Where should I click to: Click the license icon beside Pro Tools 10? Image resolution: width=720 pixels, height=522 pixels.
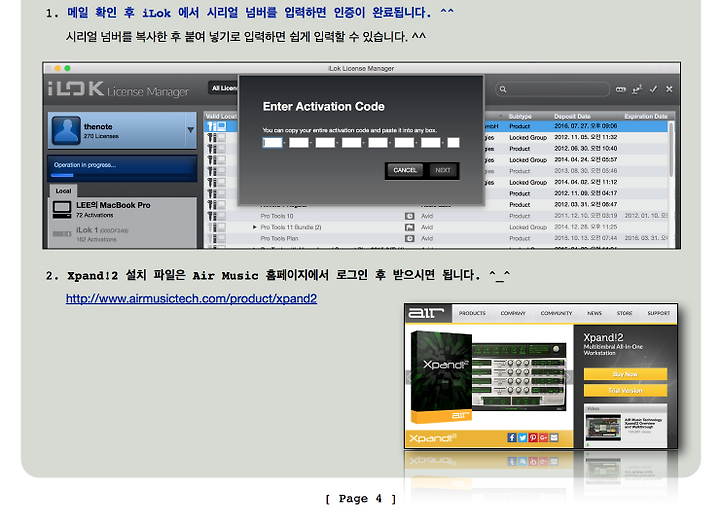point(409,216)
